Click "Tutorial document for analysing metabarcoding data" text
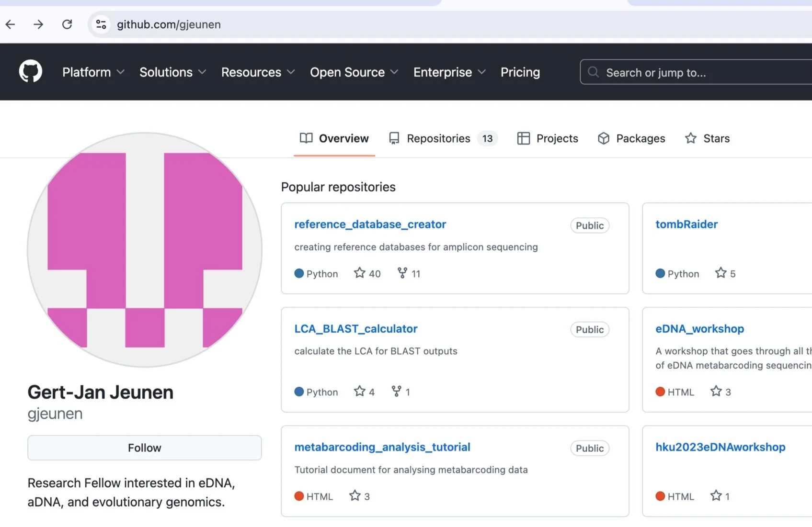The height and width of the screenshot is (527, 812). click(411, 470)
